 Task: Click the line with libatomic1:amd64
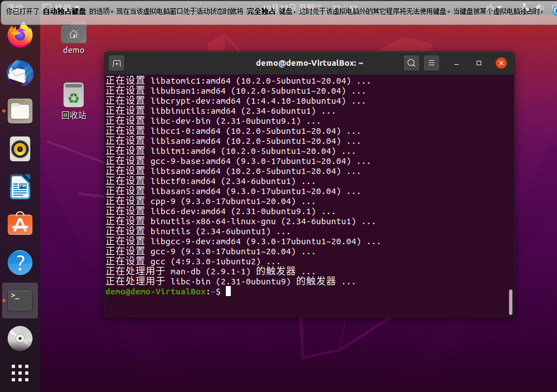tap(238, 81)
